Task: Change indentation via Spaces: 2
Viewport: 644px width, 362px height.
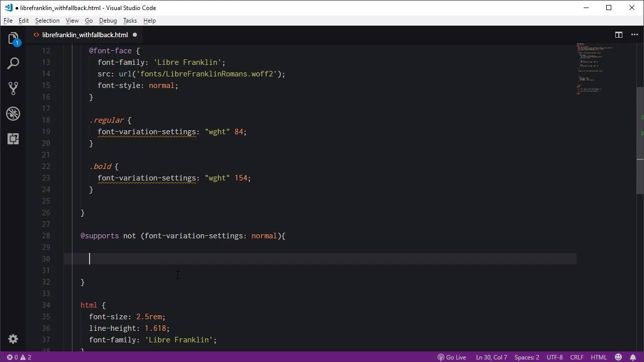Action: coord(527,357)
